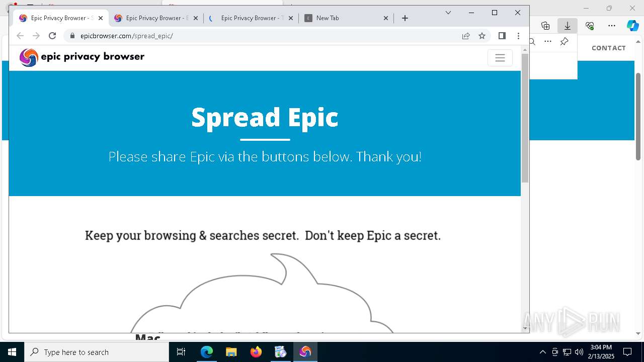644x362 pixels.
Task: Close the New Tab tab
Action: [x=386, y=18]
